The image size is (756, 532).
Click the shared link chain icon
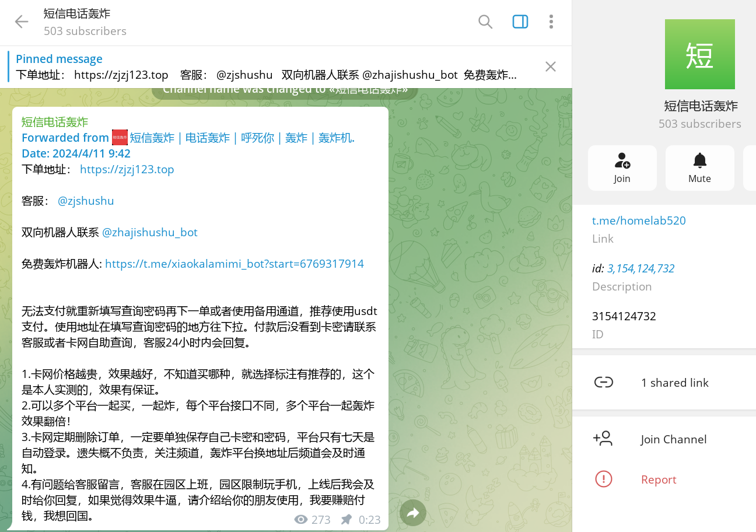coord(604,382)
